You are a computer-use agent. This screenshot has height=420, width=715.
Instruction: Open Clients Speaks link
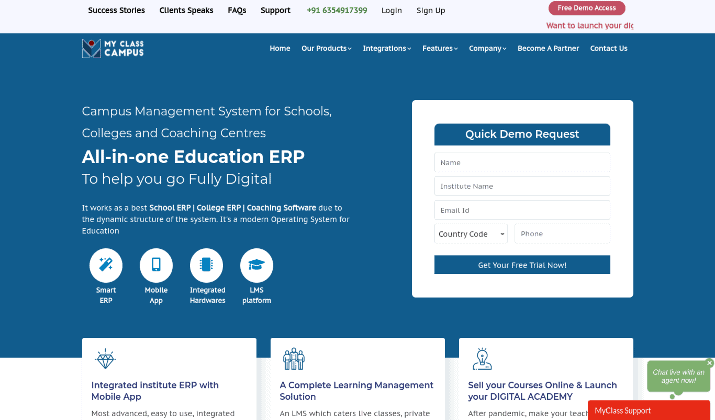tap(186, 10)
